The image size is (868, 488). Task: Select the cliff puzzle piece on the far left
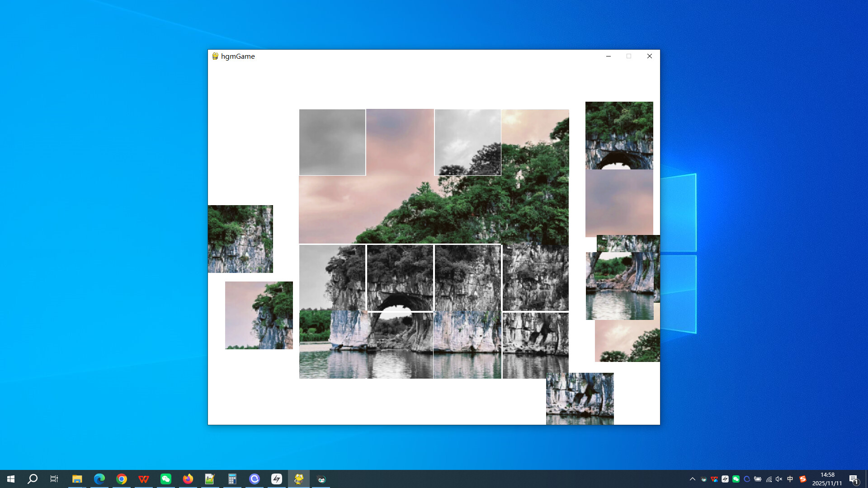[x=240, y=239]
